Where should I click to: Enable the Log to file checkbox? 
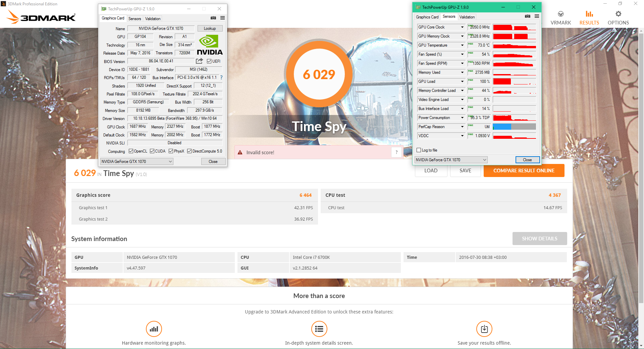419,150
